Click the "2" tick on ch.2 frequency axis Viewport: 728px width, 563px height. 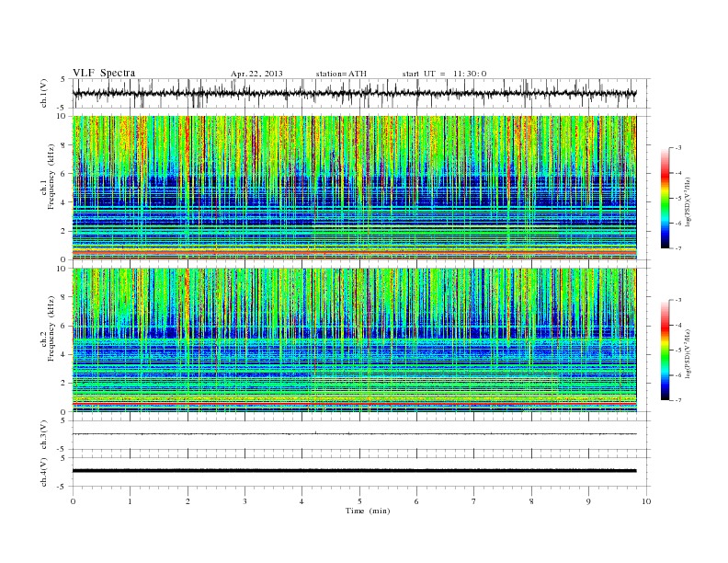(x=63, y=384)
